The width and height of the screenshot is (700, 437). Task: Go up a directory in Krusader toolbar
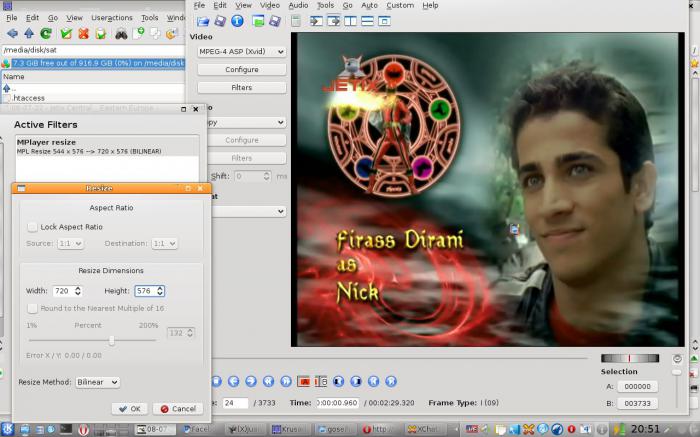tap(29, 33)
